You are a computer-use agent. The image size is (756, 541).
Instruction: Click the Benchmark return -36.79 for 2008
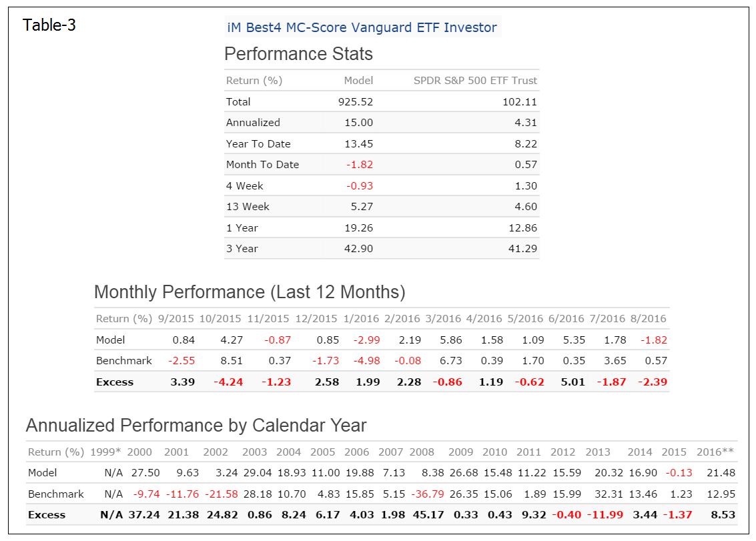(428, 494)
